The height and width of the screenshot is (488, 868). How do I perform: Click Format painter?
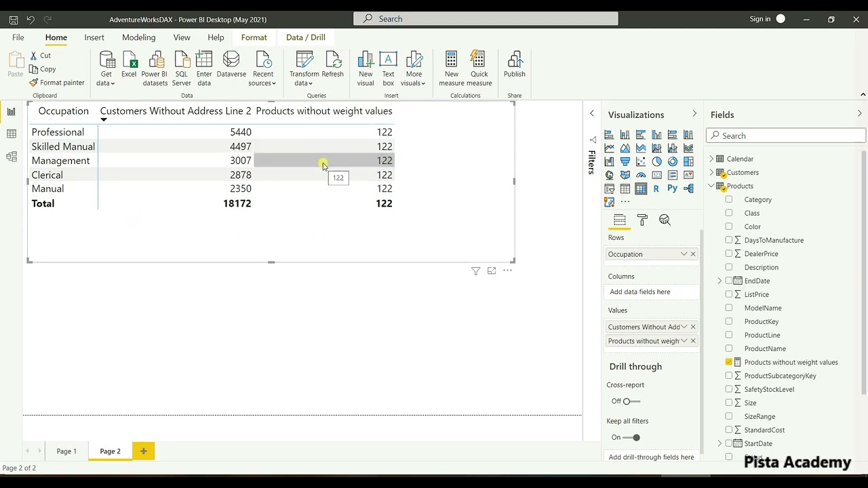[x=57, y=83]
